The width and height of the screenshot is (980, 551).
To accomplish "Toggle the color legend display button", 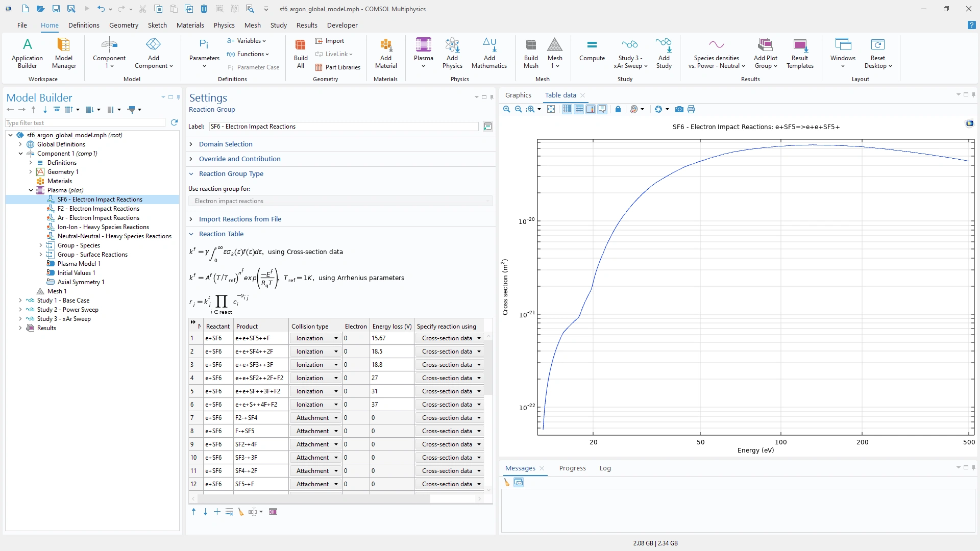I will 591,109.
